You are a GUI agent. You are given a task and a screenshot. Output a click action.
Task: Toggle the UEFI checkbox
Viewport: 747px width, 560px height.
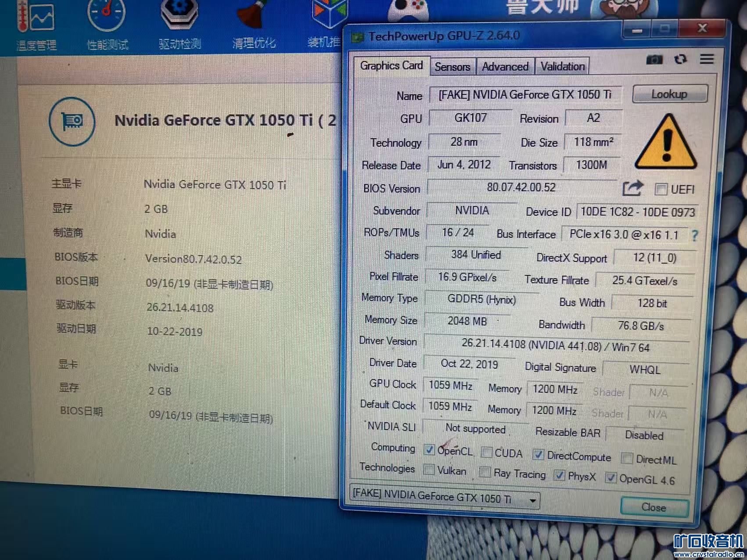pyautogui.click(x=661, y=190)
